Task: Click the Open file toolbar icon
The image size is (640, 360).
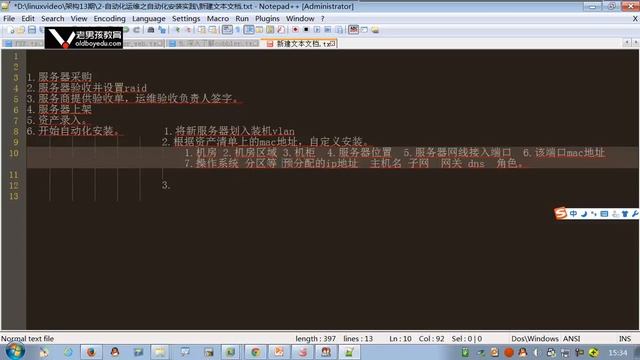Action: (x=20, y=30)
